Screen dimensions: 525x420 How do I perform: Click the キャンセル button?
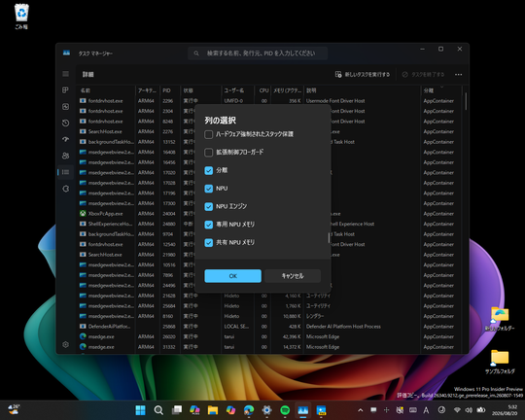(293, 276)
